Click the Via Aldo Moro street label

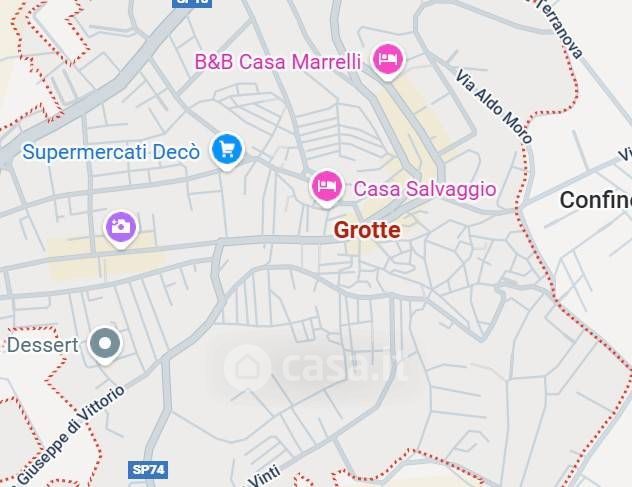495,106
